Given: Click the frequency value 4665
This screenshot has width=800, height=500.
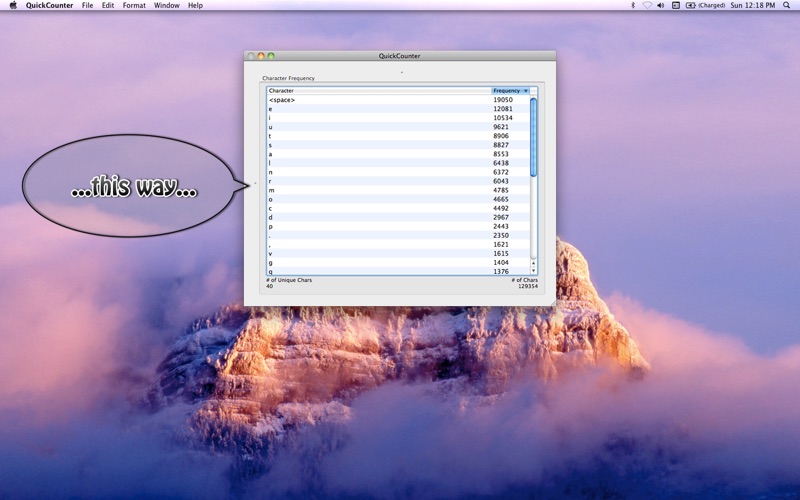Looking at the screenshot, I should [501, 199].
